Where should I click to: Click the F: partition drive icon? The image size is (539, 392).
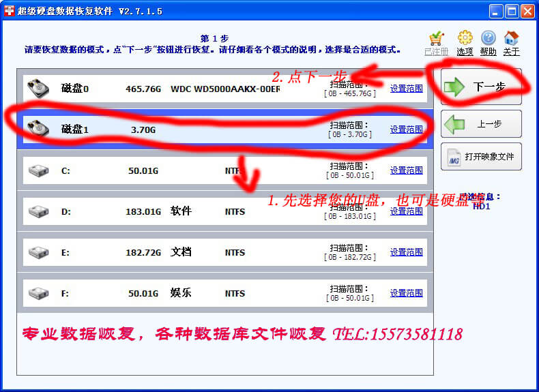(38, 293)
